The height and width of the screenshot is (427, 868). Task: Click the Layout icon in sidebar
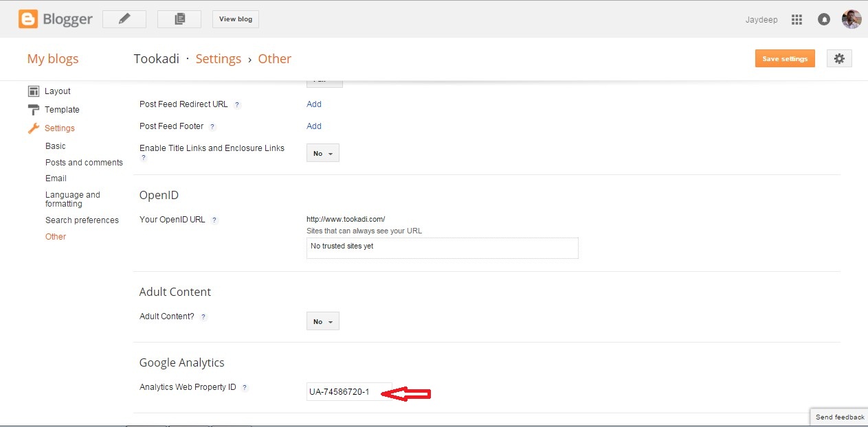coord(33,91)
